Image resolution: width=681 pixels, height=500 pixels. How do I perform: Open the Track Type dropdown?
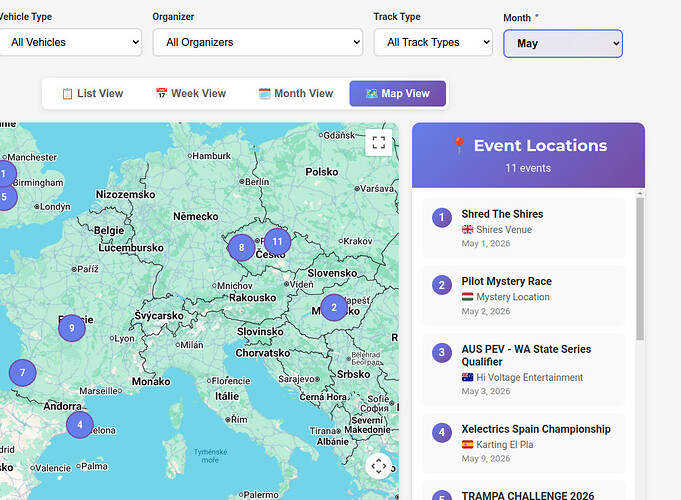pos(433,42)
